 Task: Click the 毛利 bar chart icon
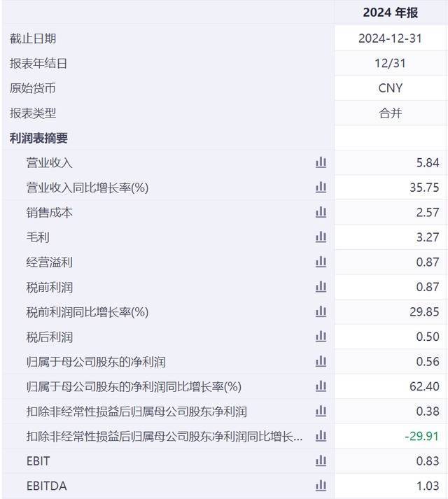(x=321, y=237)
